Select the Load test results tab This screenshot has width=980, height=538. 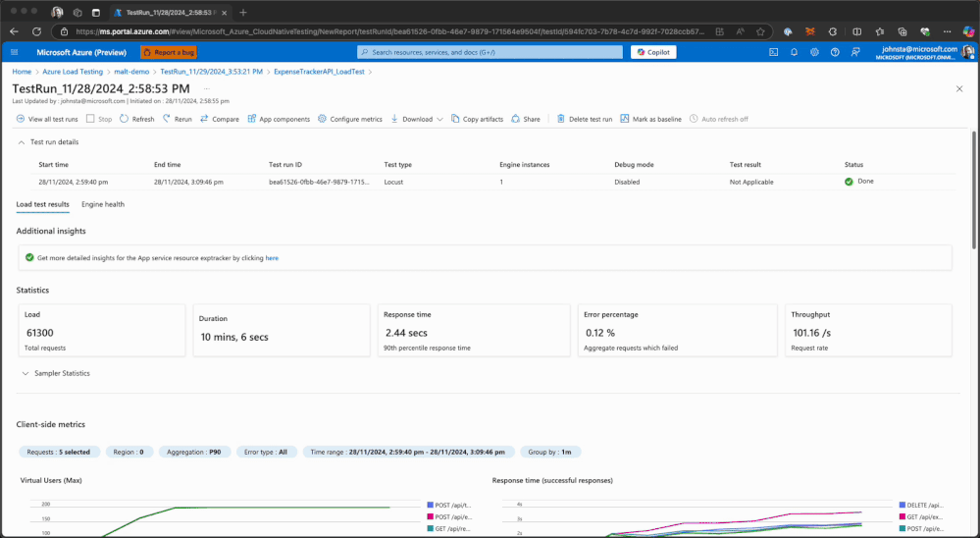click(42, 204)
